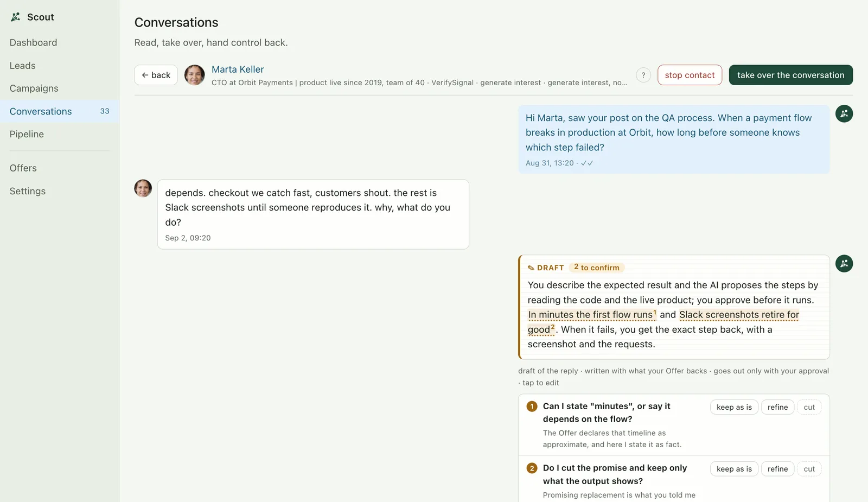Click refine for the promise question

pos(777,469)
